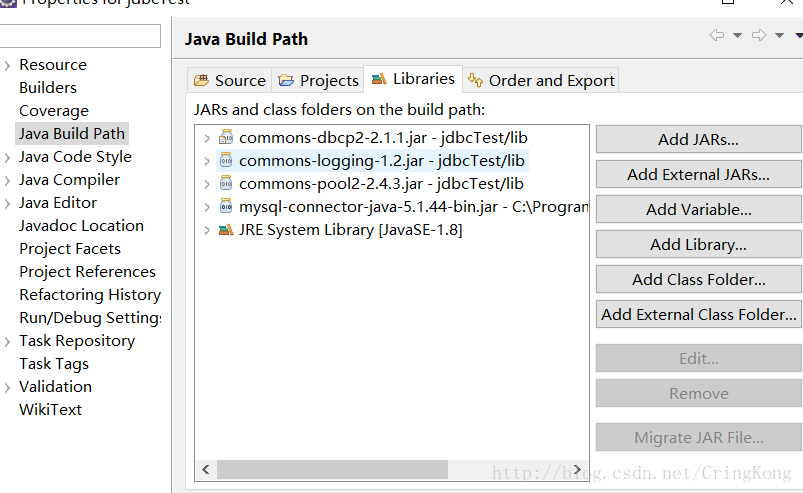Click the commons-dbcp2-2.1.1.jar file icon
803x493 pixels.
pyautogui.click(x=226, y=138)
